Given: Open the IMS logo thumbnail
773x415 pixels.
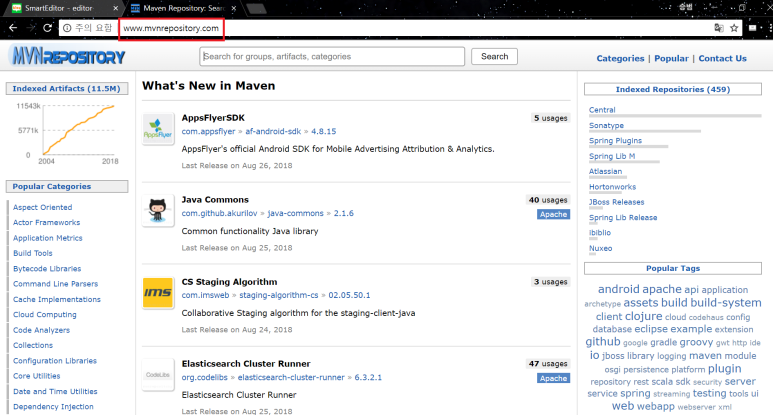Looking at the screenshot, I should 158,293.
